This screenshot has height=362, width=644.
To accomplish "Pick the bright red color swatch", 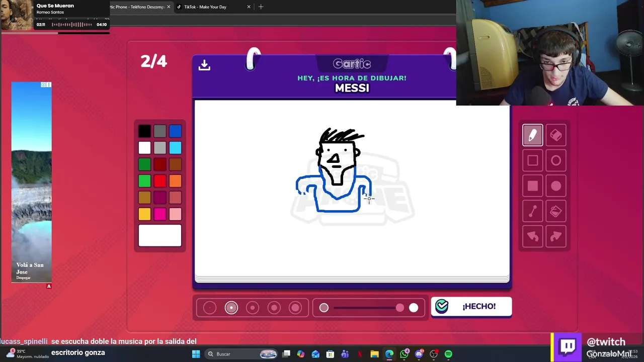I will coord(160,181).
